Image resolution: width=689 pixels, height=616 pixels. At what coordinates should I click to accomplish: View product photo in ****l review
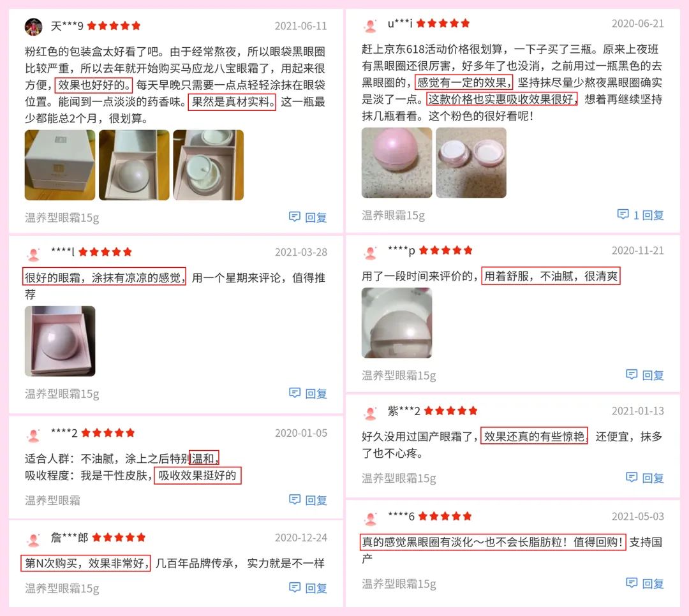click(60, 341)
